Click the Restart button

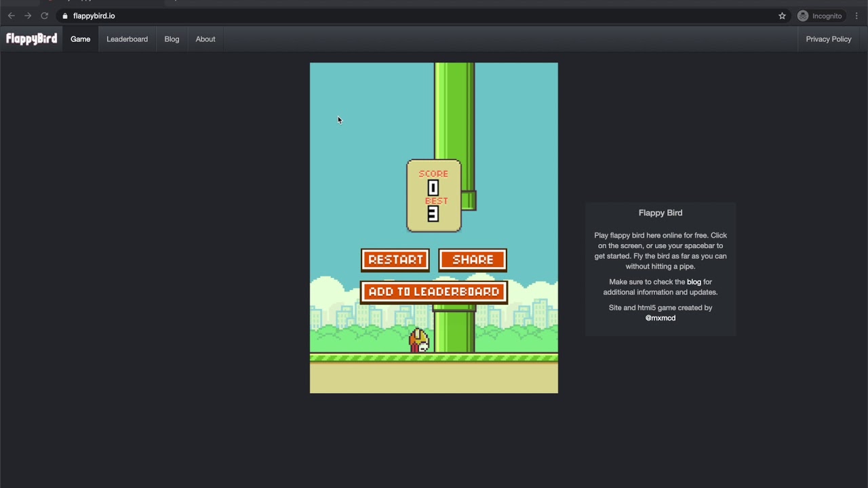point(395,260)
